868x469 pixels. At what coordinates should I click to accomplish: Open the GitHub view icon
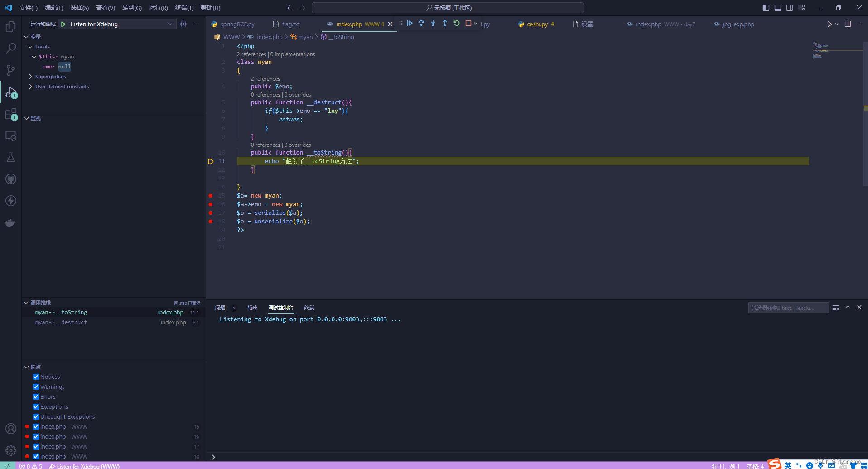[10, 179]
